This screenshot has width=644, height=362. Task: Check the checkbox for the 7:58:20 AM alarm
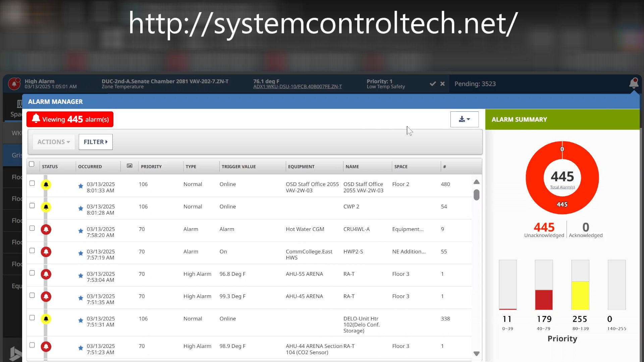pyautogui.click(x=32, y=228)
